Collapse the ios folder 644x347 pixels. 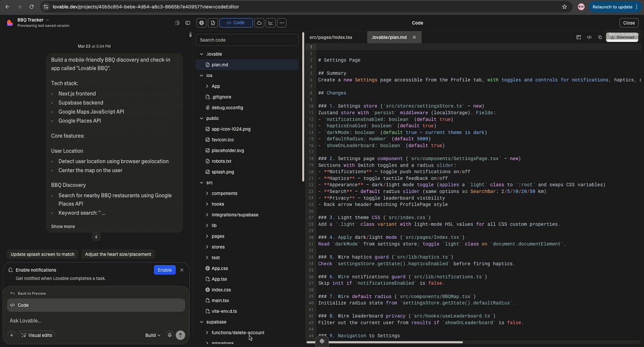[202, 76]
